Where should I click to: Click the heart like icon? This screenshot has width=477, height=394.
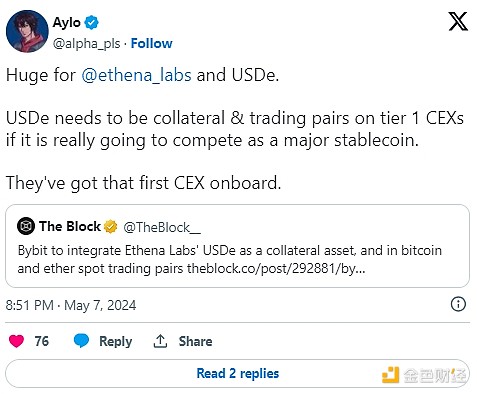click(x=16, y=341)
